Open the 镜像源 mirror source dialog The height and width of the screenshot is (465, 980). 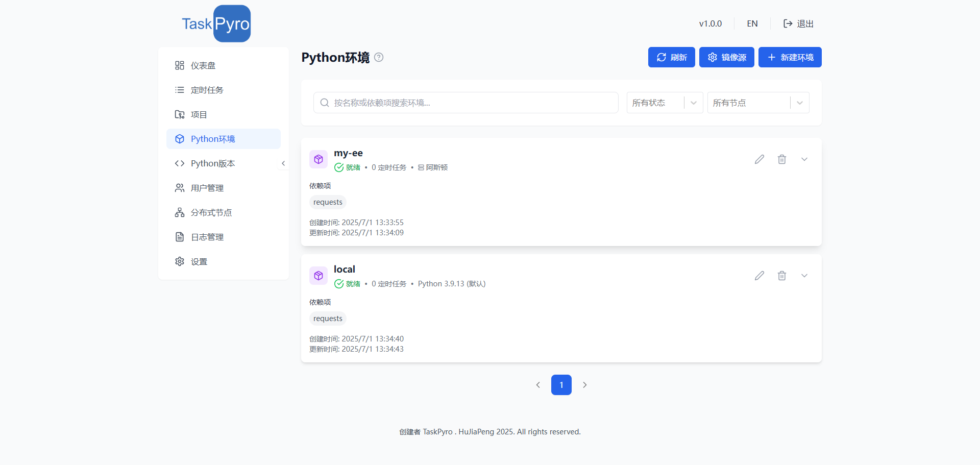[x=726, y=57]
